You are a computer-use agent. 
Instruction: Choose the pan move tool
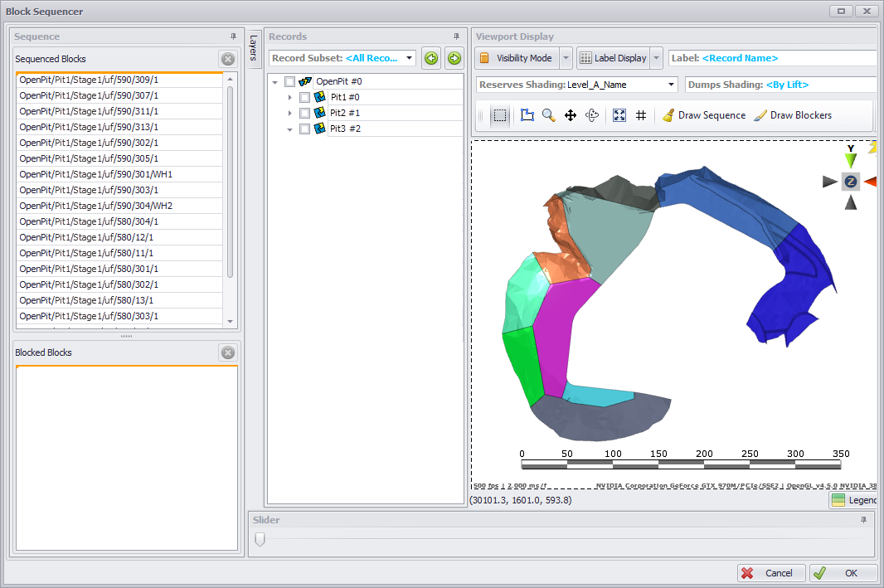[571, 115]
